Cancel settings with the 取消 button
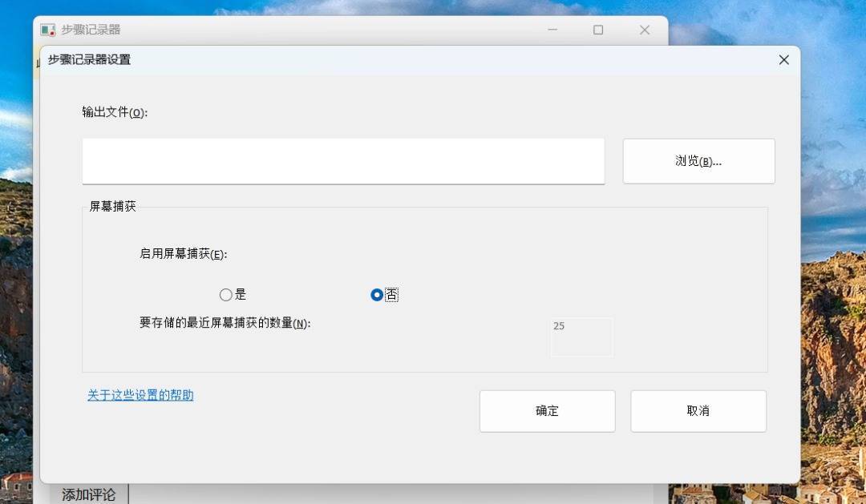The height and width of the screenshot is (504, 866). click(698, 410)
